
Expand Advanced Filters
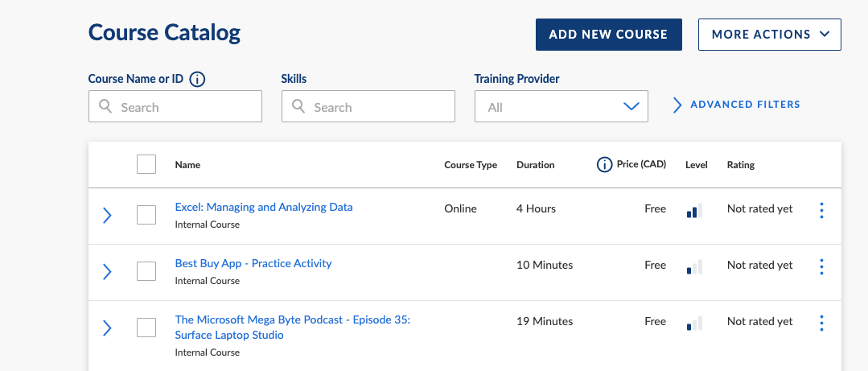pyautogui.click(x=737, y=105)
